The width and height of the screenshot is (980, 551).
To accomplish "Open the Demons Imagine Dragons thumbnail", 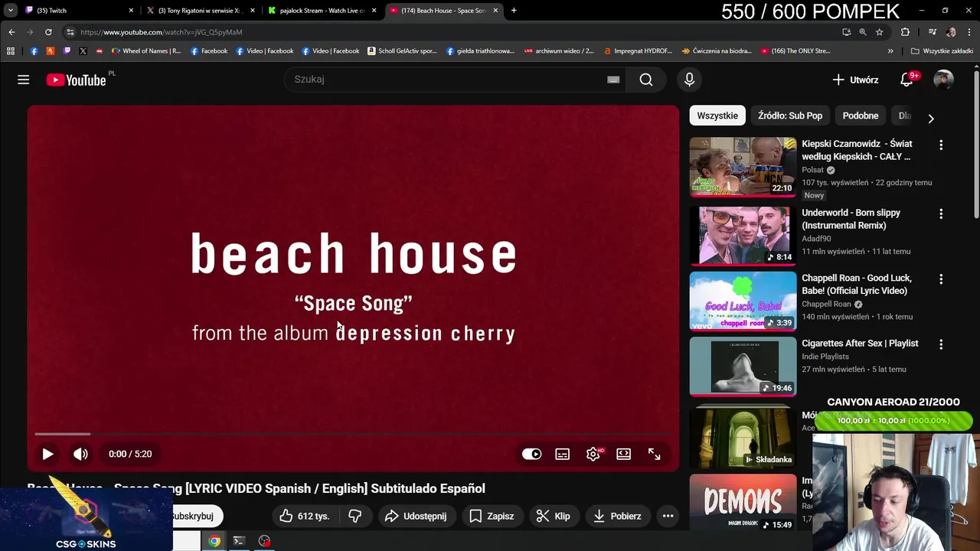I will tap(743, 502).
